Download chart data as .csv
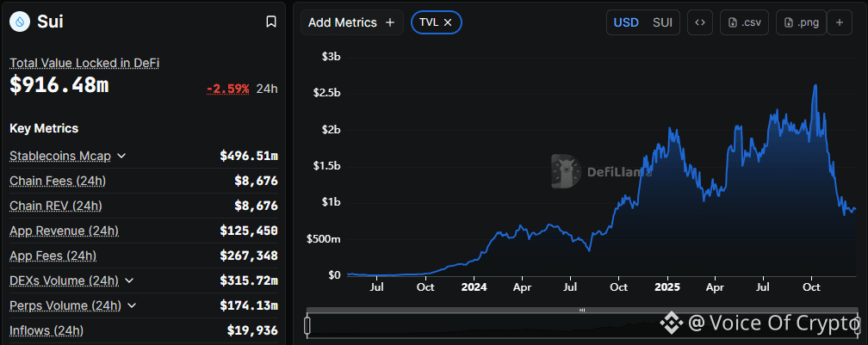This screenshot has height=345, width=868. tap(743, 22)
